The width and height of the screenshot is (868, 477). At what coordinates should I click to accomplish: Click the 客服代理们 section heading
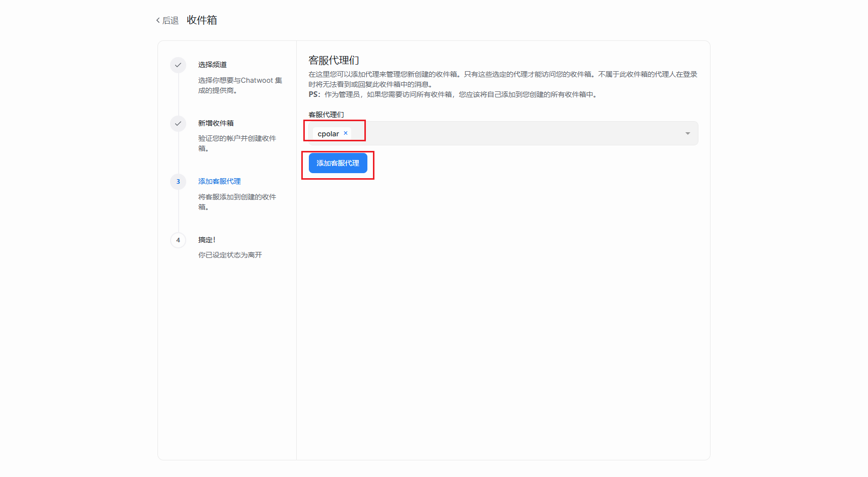(x=334, y=61)
